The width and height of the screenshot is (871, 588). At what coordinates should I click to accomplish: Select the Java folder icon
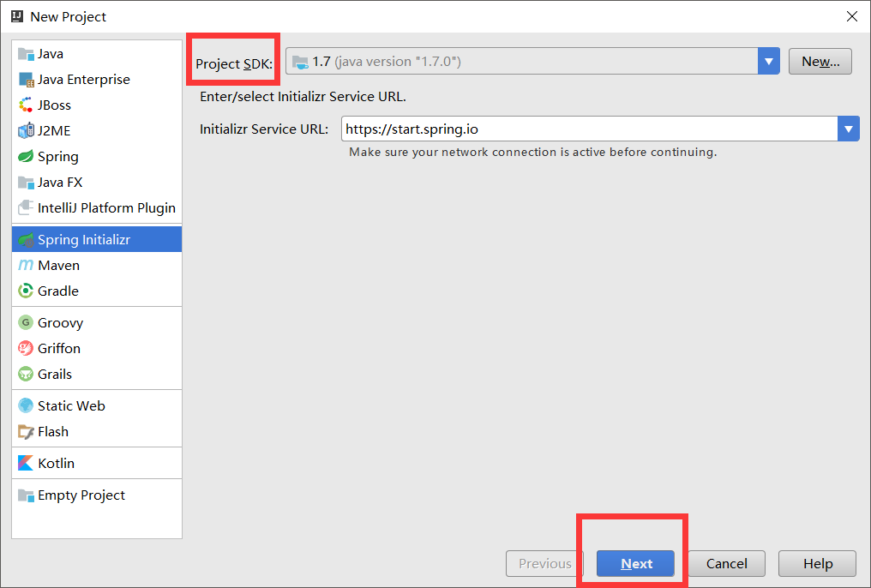click(26, 54)
